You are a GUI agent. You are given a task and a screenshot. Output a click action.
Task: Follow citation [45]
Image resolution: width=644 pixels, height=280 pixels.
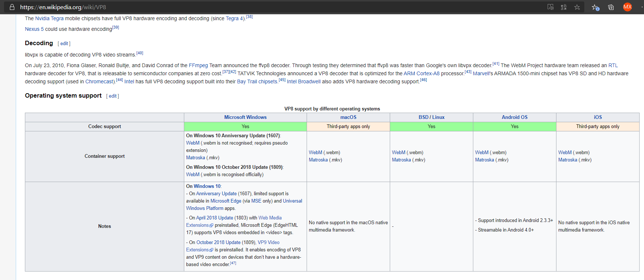click(x=282, y=80)
